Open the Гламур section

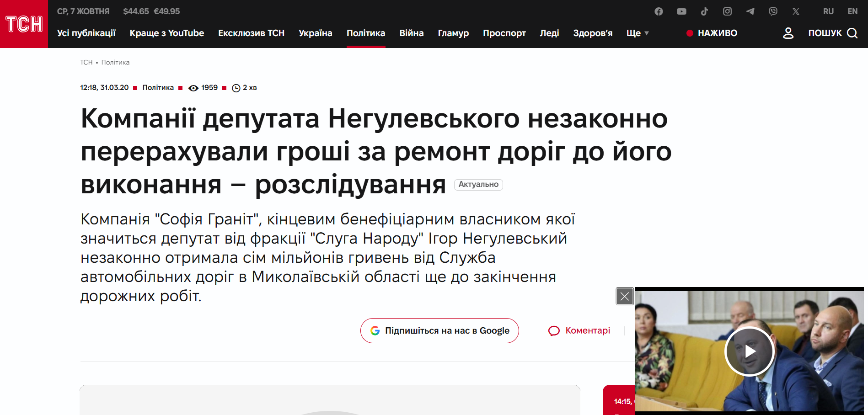coord(453,33)
